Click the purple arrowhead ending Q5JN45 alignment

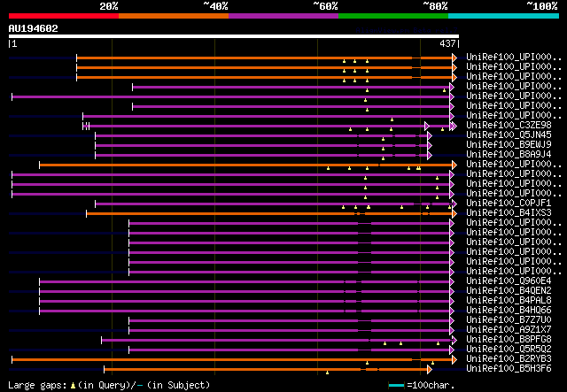click(430, 135)
